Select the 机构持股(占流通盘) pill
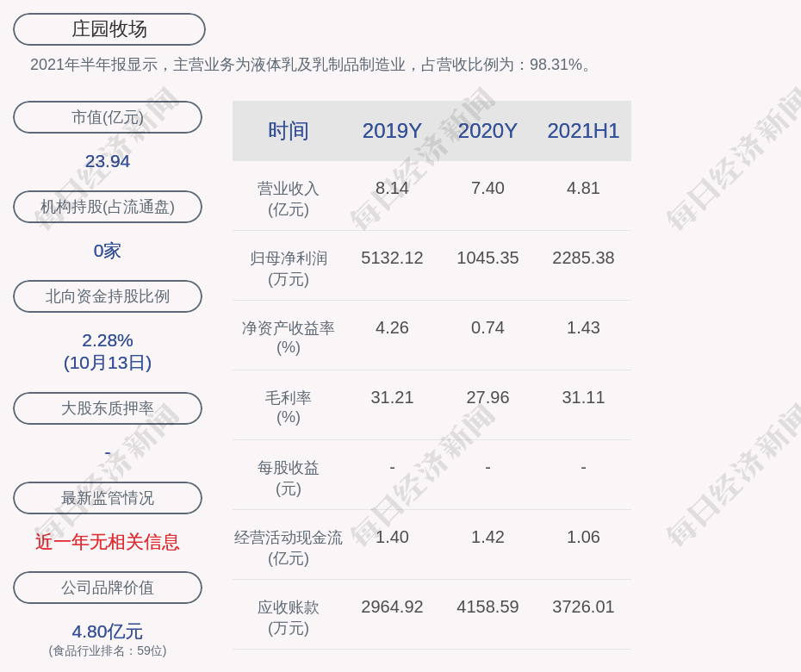The width and height of the screenshot is (801, 672). pos(108,207)
